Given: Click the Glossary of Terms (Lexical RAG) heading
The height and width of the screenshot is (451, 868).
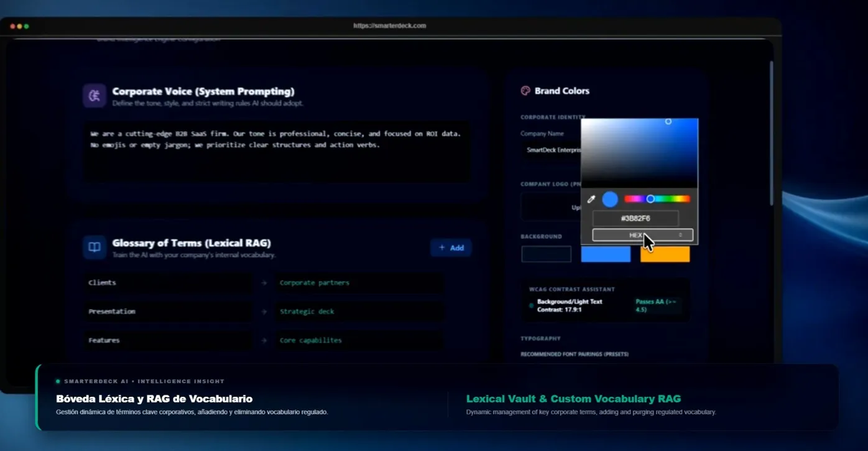Looking at the screenshot, I should tap(192, 243).
